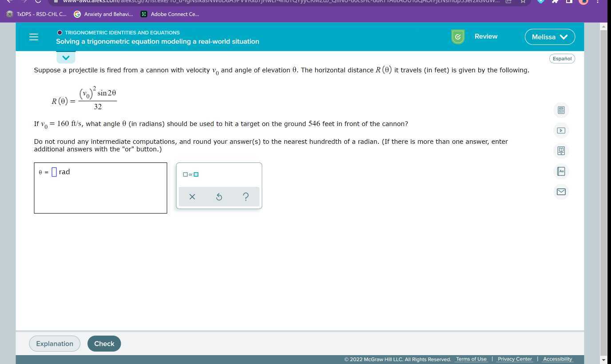Play the instructional video
Image resolution: width=611 pixels, height=364 pixels.
(561, 130)
